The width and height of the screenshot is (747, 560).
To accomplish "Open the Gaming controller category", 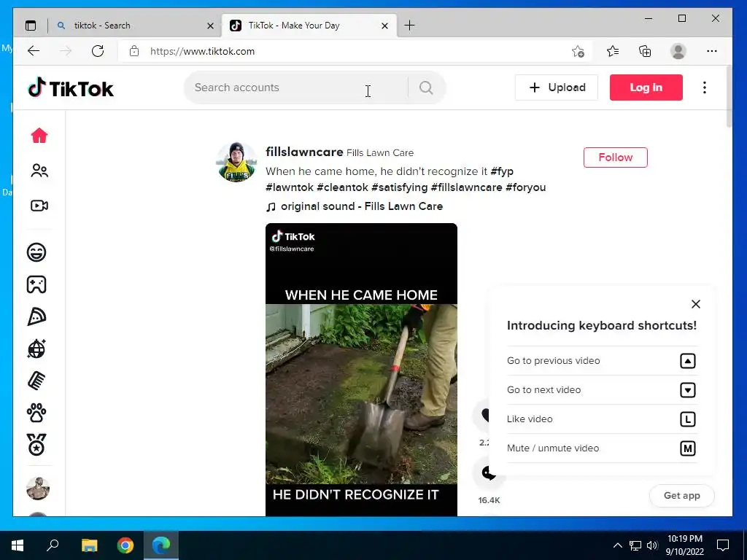I will (x=36, y=284).
